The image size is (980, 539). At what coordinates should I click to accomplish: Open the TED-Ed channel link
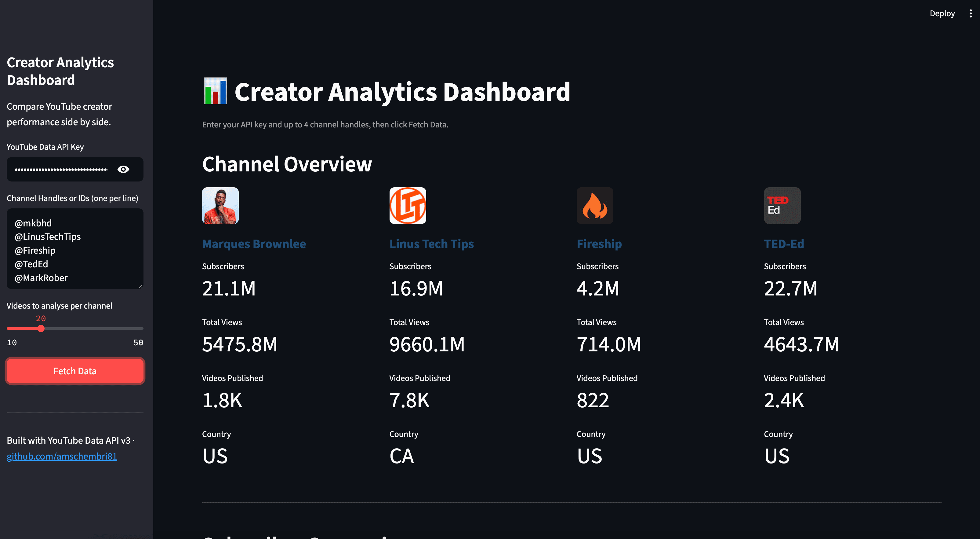tap(784, 244)
